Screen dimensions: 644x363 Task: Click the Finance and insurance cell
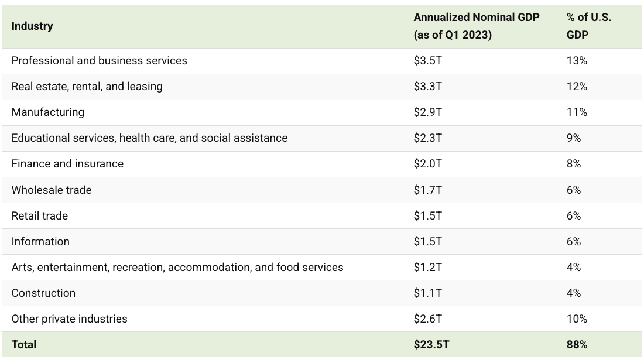coord(67,164)
